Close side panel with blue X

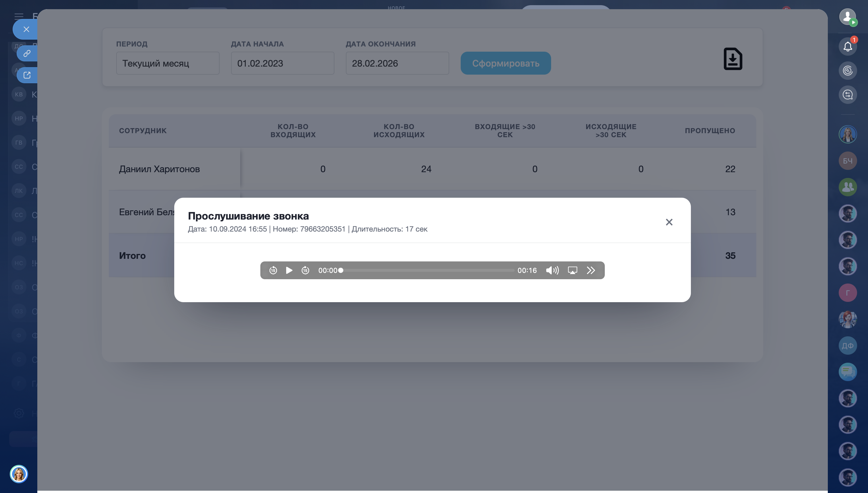point(26,30)
